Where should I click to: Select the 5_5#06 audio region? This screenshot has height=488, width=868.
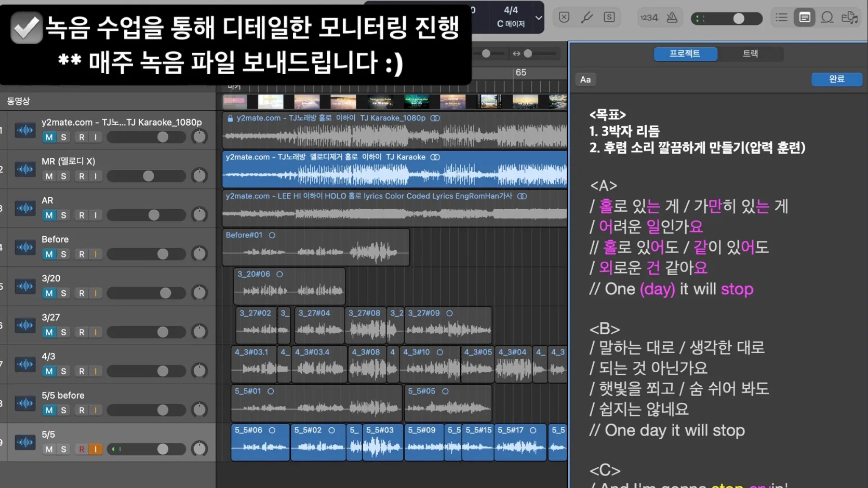click(260, 442)
